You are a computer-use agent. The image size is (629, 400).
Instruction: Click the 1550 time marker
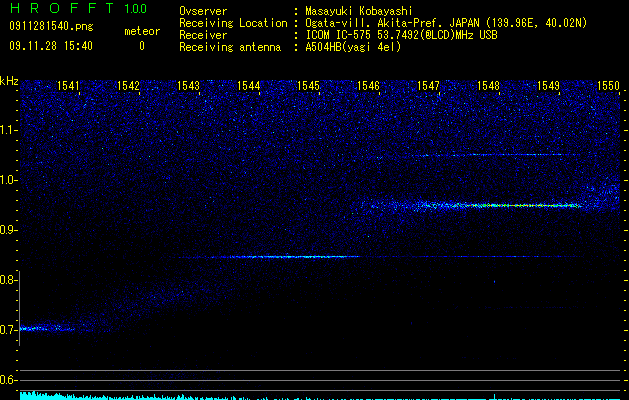pos(609,86)
